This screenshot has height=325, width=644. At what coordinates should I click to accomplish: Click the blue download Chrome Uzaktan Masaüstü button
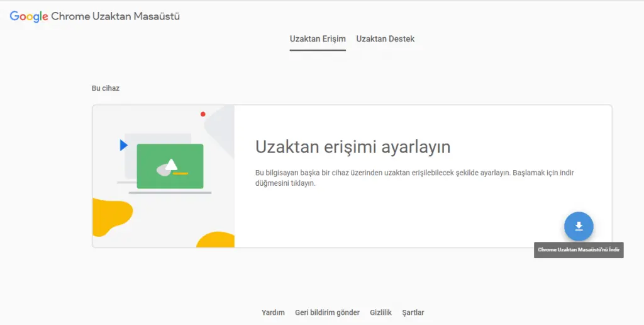pyautogui.click(x=579, y=226)
